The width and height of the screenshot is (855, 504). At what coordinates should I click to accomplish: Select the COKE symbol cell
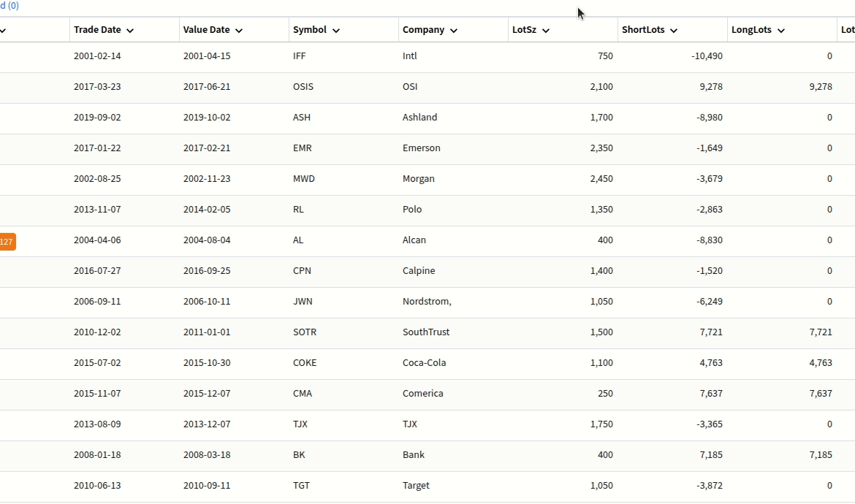pos(305,362)
